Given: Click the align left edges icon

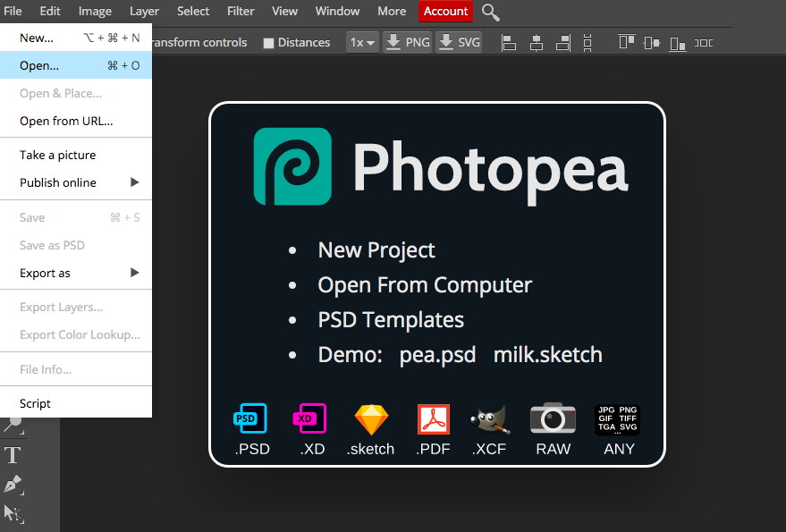Looking at the screenshot, I should [509, 43].
